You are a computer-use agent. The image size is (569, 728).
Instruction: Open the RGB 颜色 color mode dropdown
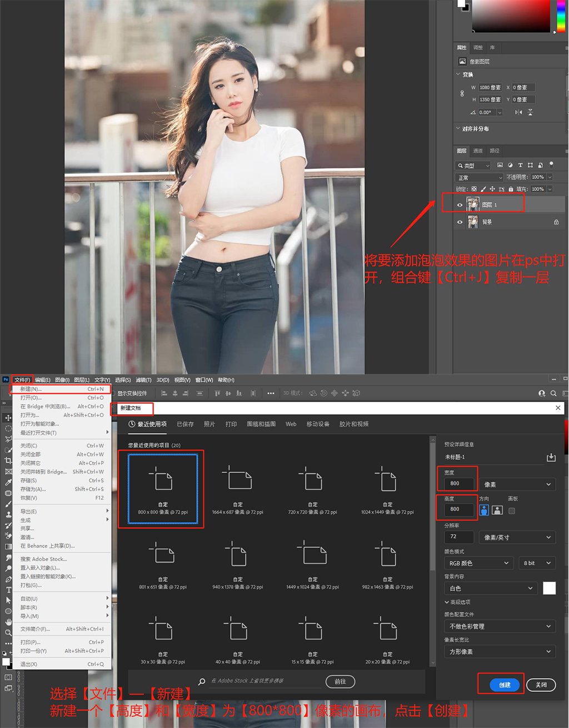click(x=478, y=563)
